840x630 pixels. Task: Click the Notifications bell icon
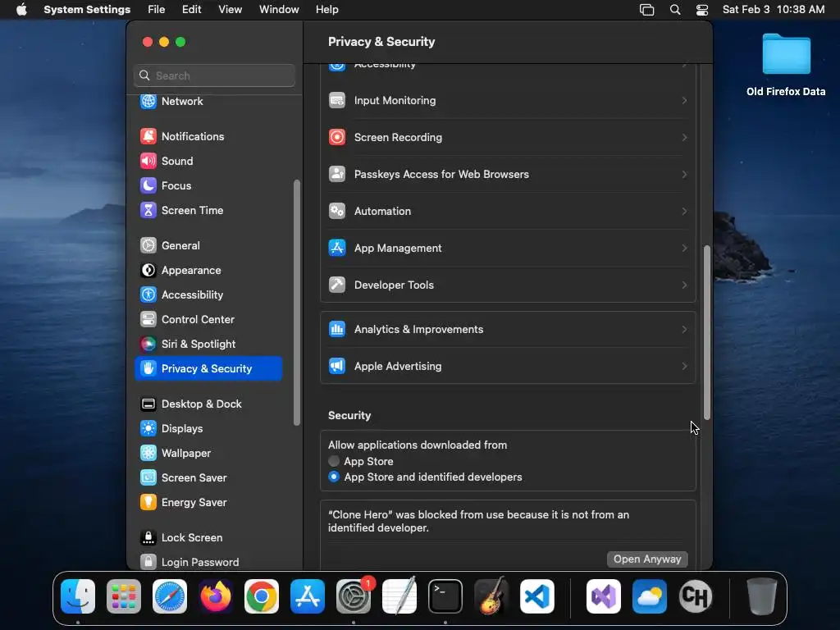(148, 136)
